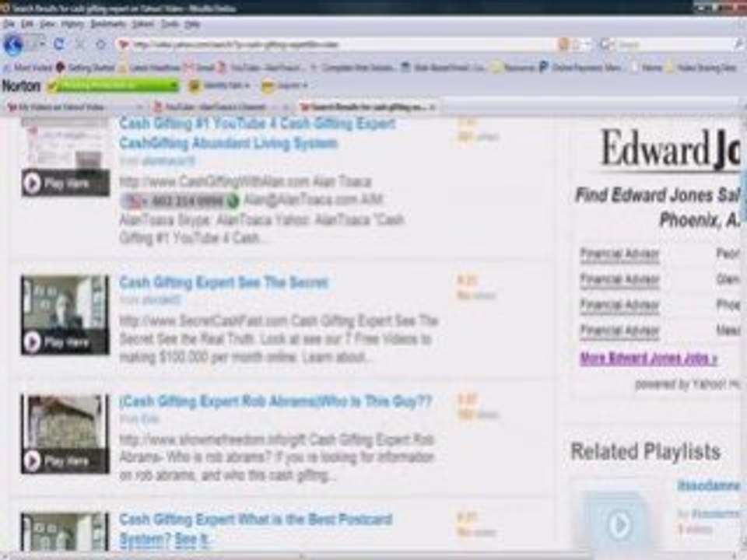This screenshot has width=747, height=560.
Task: Open the Tools menu
Action: click(170, 24)
